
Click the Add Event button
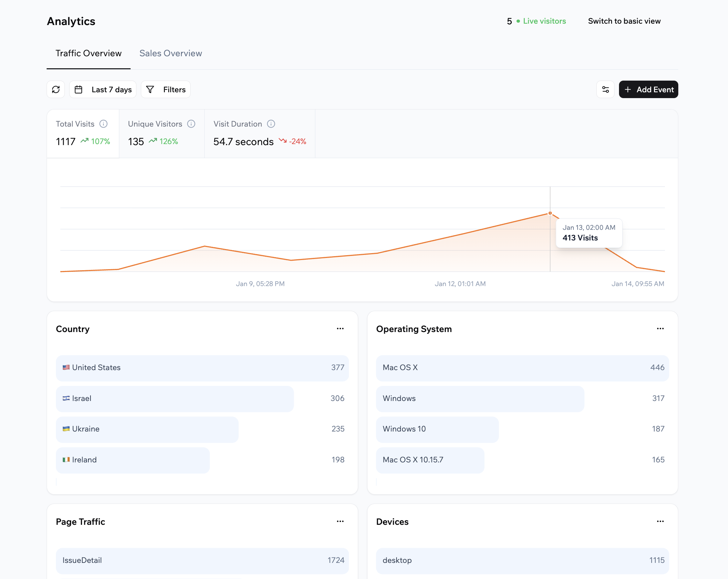pos(648,89)
